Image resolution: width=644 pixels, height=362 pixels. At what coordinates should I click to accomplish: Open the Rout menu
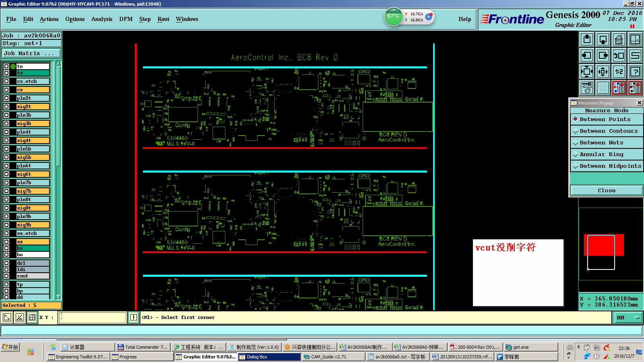[x=163, y=19]
